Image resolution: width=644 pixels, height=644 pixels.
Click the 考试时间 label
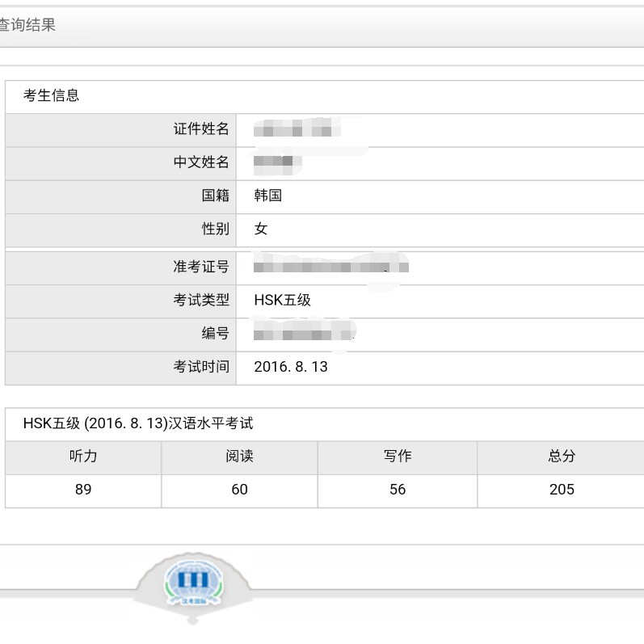click(x=201, y=366)
